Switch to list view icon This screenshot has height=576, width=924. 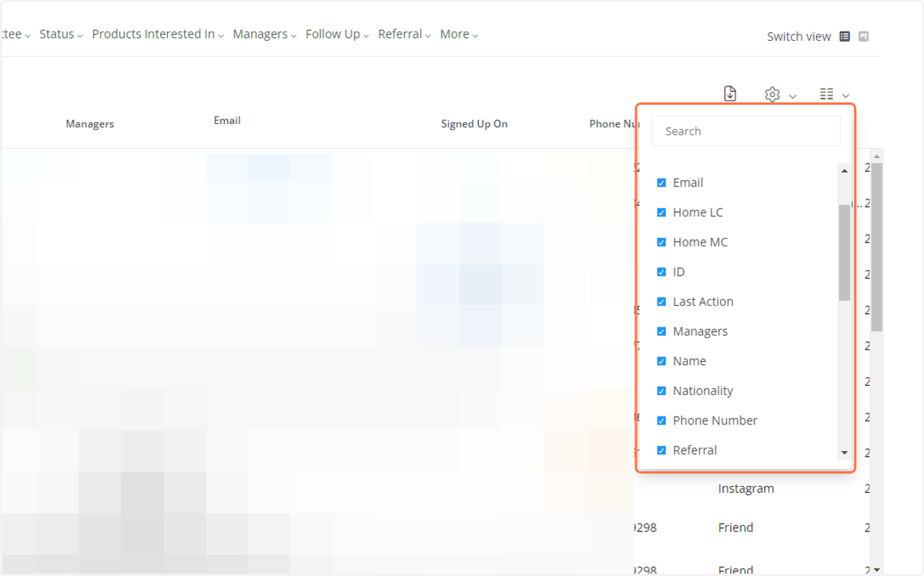pos(845,36)
